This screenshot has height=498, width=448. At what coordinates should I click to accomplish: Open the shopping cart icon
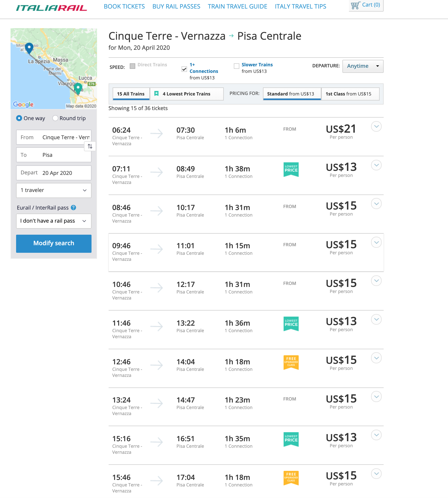click(355, 5)
